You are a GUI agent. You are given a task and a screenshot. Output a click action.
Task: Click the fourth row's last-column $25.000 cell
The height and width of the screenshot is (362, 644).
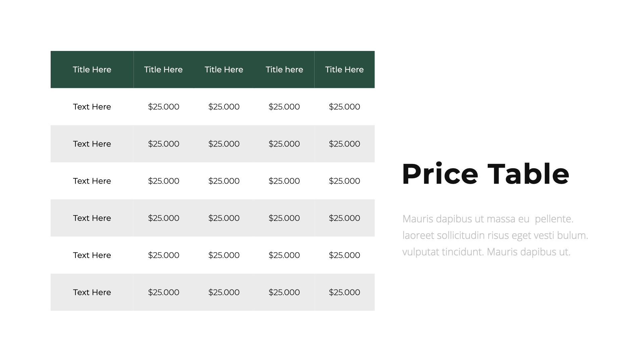point(344,218)
